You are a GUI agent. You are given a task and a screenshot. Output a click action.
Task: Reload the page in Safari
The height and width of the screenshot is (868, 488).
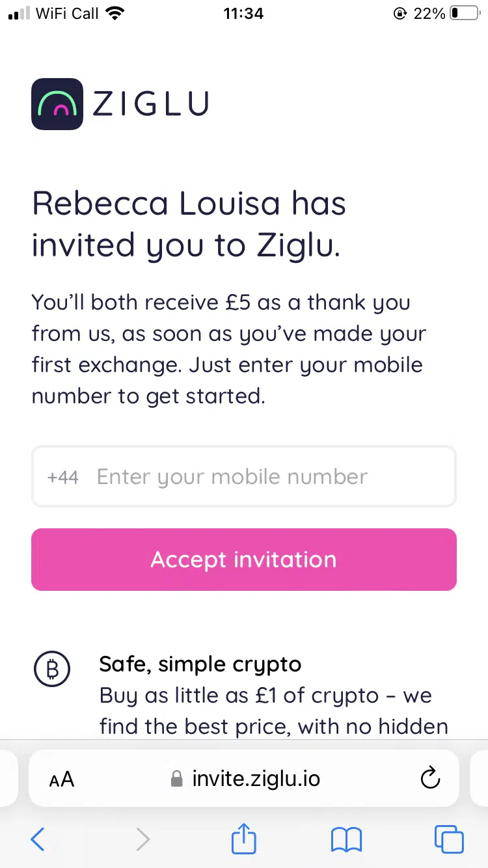coord(430,778)
